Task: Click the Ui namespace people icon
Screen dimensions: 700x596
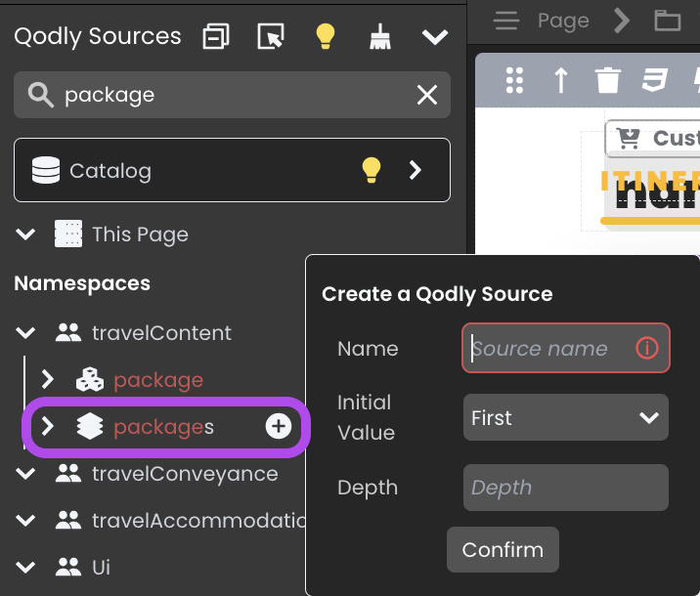Action: tap(68, 567)
